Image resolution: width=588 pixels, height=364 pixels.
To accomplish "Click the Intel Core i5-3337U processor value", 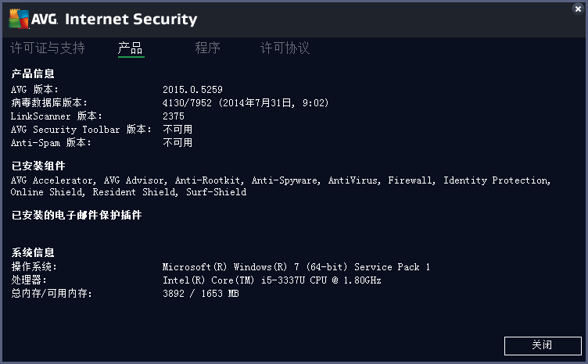I will (x=272, y=280).
